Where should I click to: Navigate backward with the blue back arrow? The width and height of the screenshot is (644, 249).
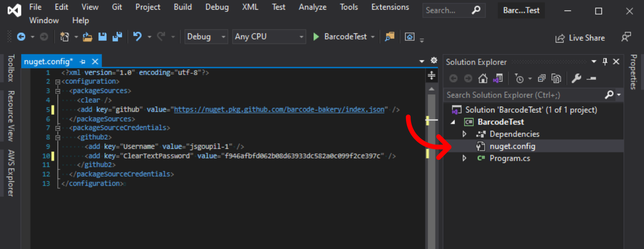(x=21, y=37)
